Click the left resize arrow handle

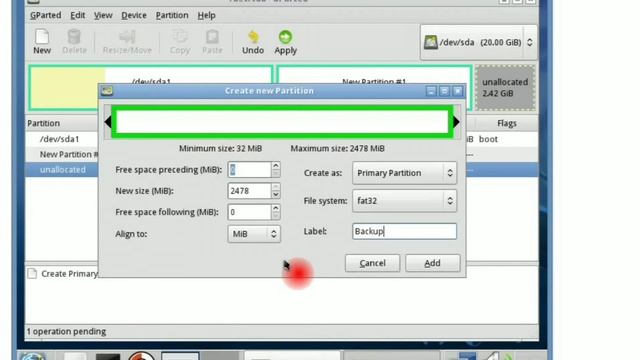coord(108,122)
